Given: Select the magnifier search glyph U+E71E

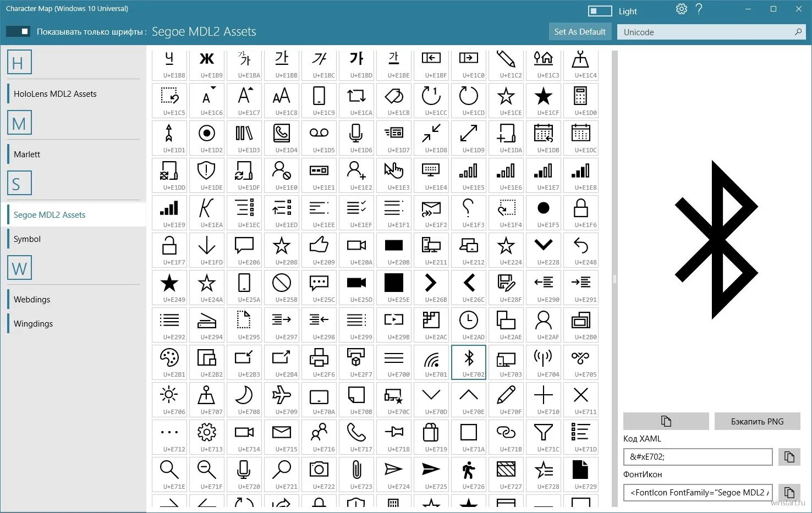Looking at the screenshot, I should point(169,475).
